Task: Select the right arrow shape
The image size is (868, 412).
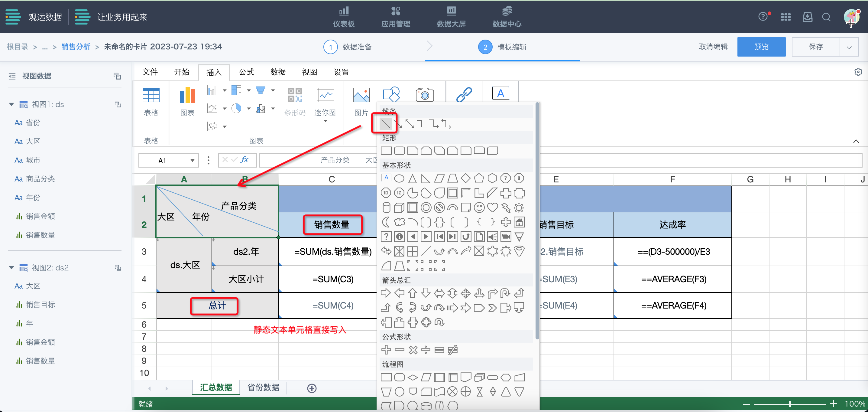Action: pos(386,293)
